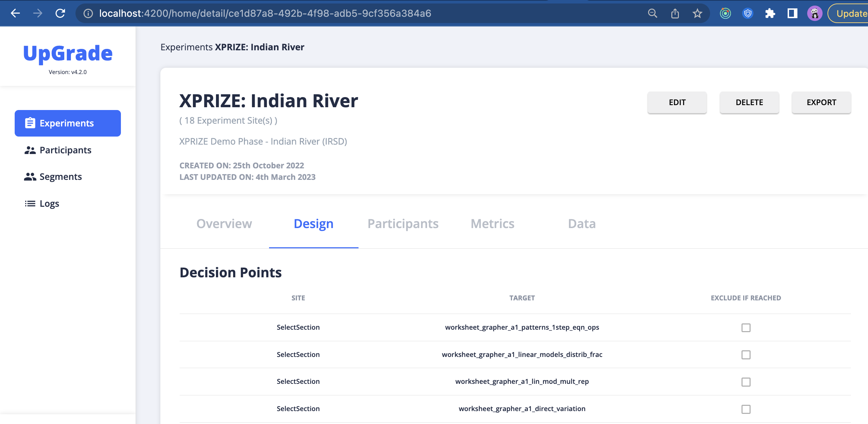868x424 pixels.
Task: Open the blue shield extension icon
Action: [748, 13]
